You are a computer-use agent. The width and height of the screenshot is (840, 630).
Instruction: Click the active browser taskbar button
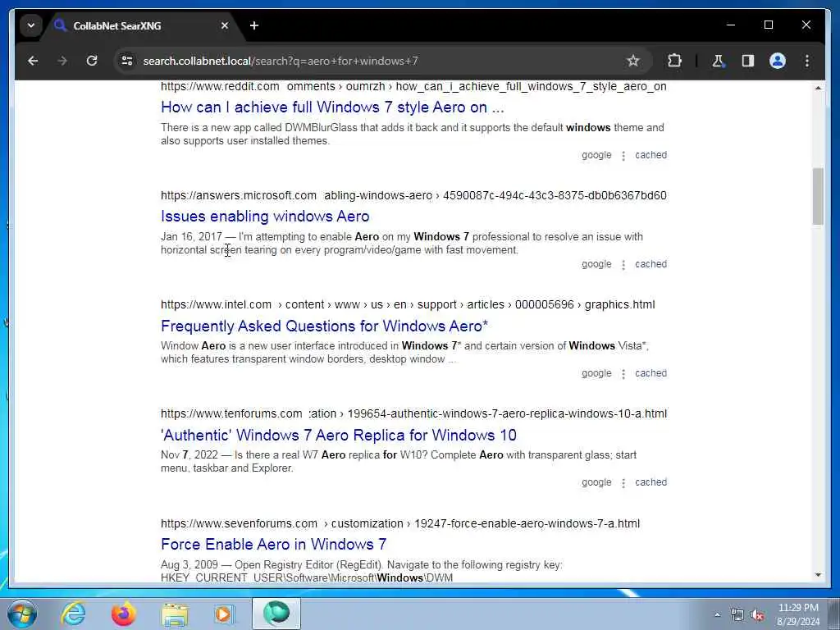pos(276,614)
